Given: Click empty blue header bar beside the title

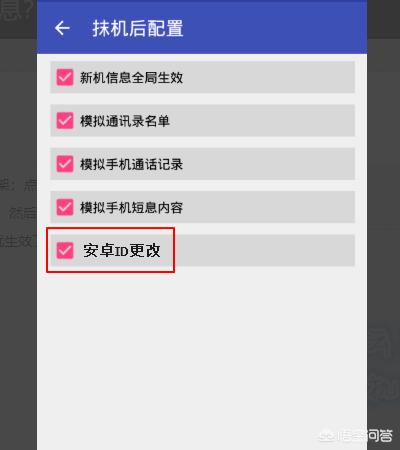Looking at the screenshot, I should [x=275, y=28].
